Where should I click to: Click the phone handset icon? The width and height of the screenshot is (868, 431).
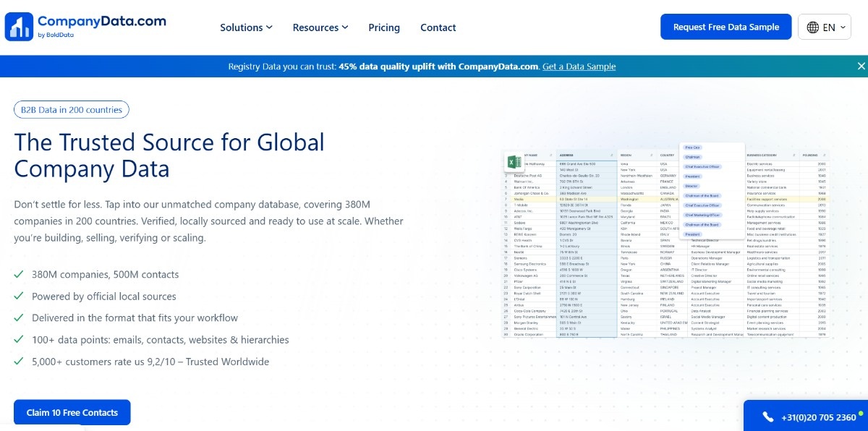click(x=768, y=417)
